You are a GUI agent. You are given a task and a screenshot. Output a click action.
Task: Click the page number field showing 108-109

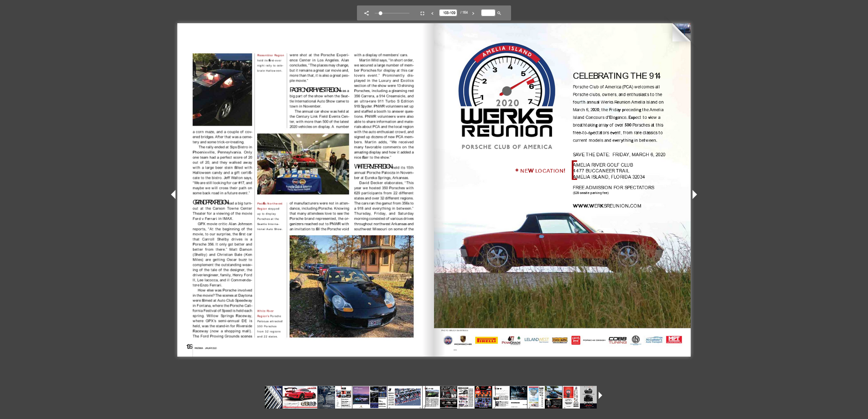(448, 13)
